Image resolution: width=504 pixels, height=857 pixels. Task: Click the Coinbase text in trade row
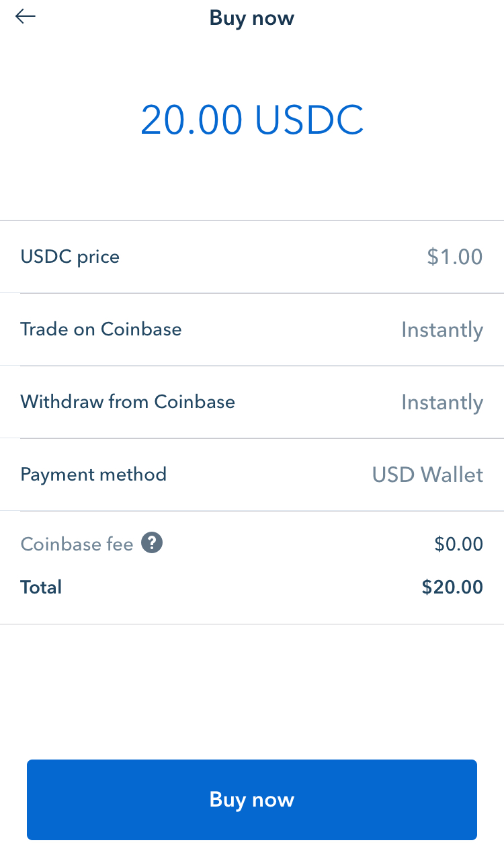141,329
